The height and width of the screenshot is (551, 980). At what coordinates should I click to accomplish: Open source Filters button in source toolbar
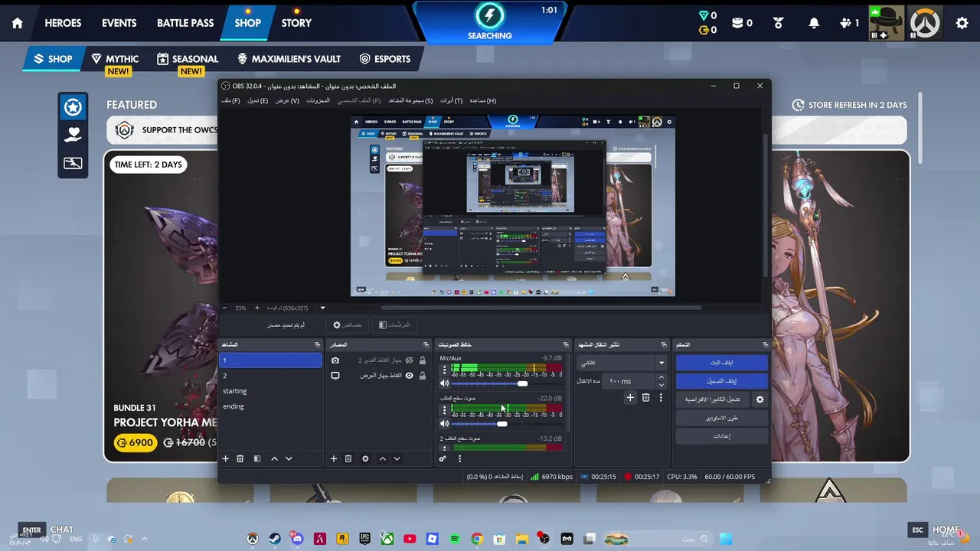(x=394, y=325)
